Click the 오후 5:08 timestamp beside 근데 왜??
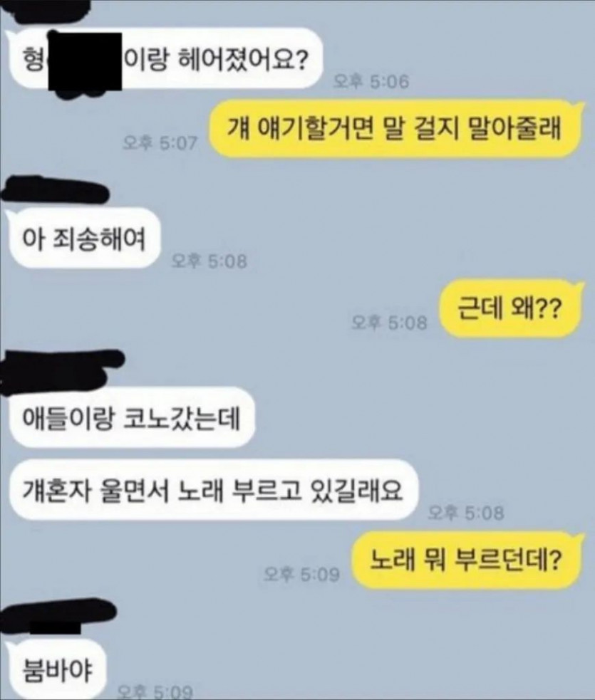This screenshot has height=700, width=595. [389, 322]
